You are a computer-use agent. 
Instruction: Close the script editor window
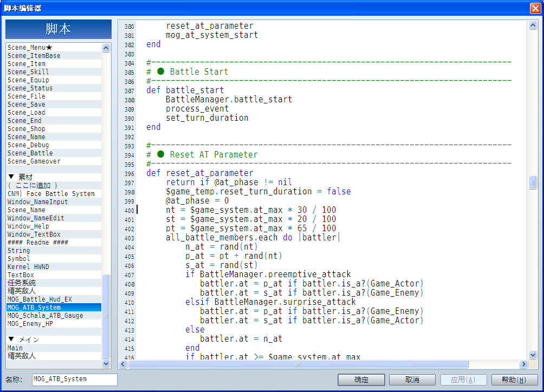535,8
